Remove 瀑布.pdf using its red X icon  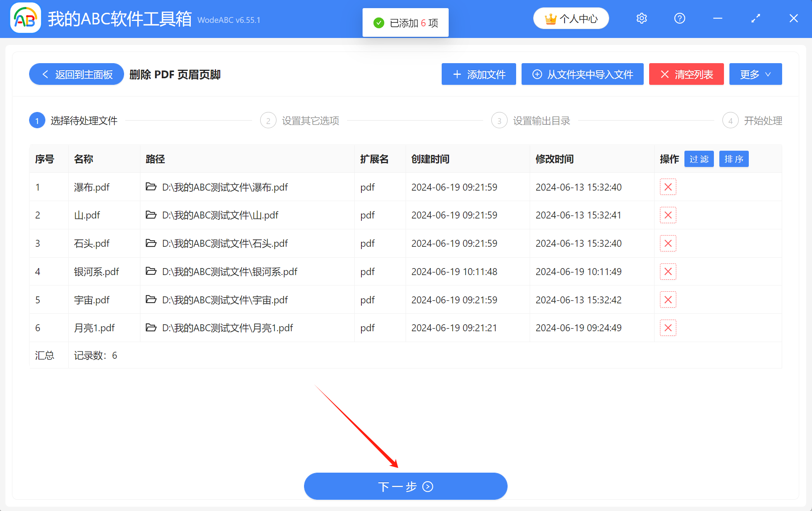(x=668, y=187)
